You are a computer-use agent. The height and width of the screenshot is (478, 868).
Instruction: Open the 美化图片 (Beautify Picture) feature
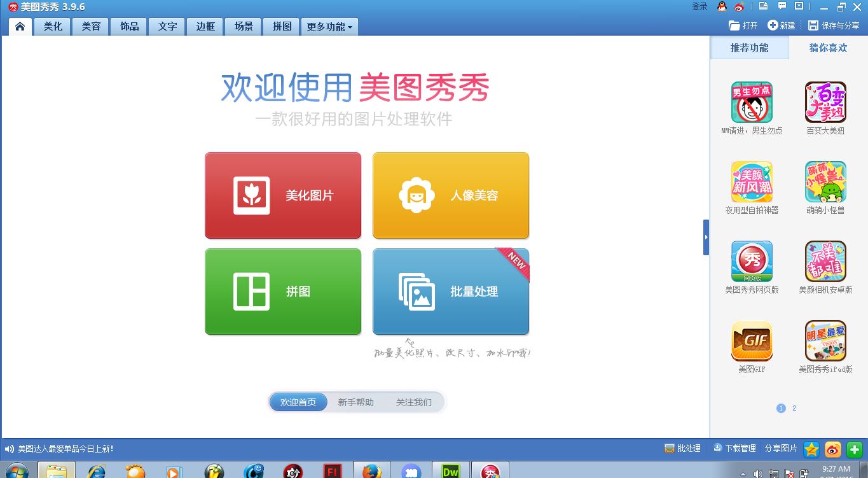pyautogui.click(x=282, y=195)
